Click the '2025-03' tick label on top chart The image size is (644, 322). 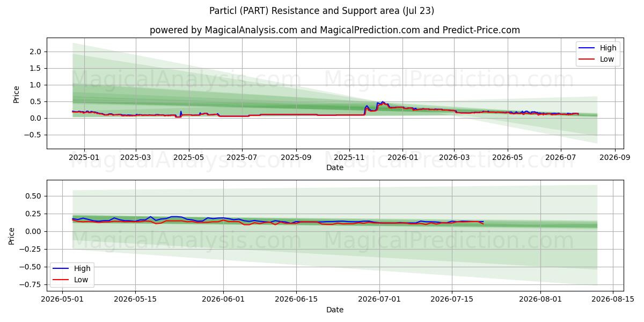[x=136, y=157]
